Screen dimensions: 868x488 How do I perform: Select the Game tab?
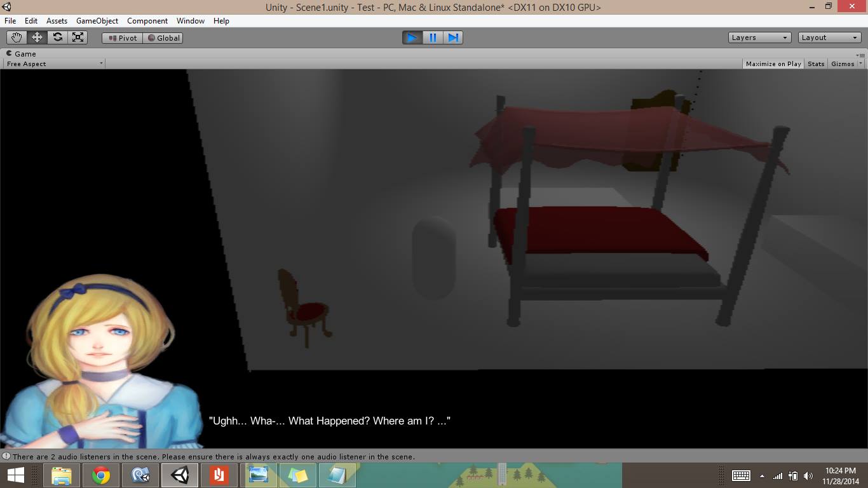coord(21,54)
